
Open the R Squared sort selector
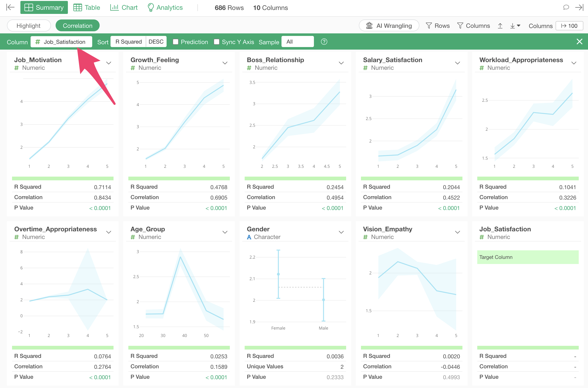pyautogui.click(x=128, y=41)
